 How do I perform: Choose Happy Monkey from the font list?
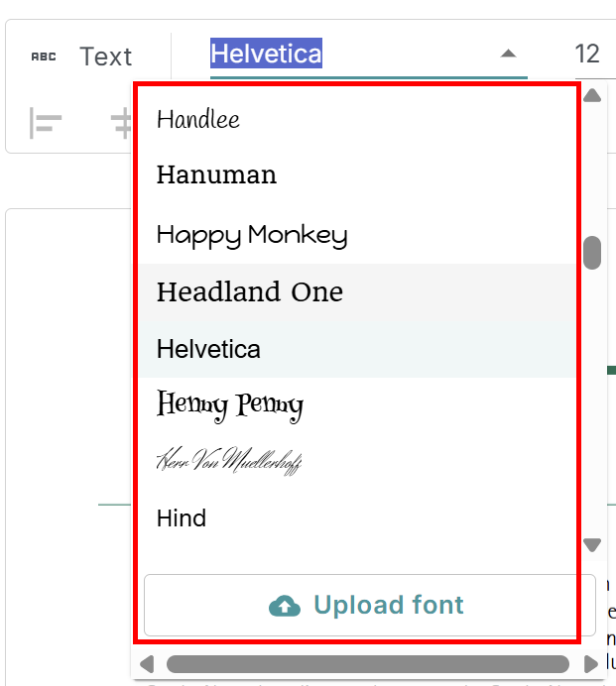click(252, 235)
